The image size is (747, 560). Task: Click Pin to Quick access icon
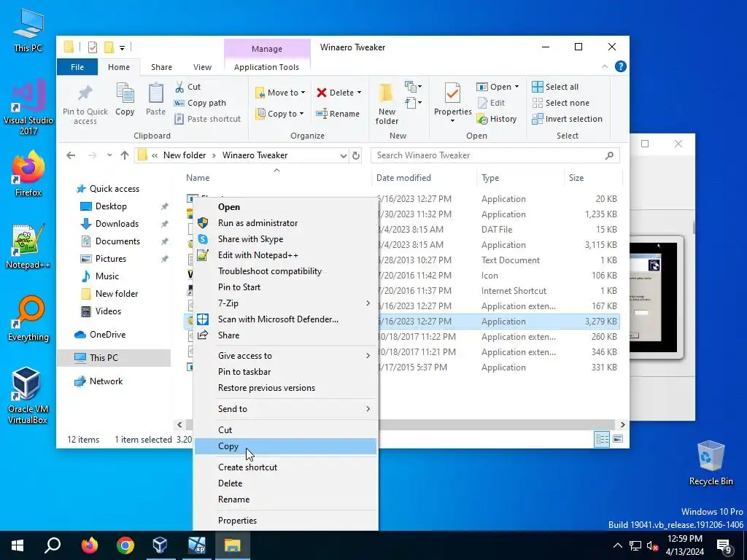pyautogui.click(x=85, y=93)
